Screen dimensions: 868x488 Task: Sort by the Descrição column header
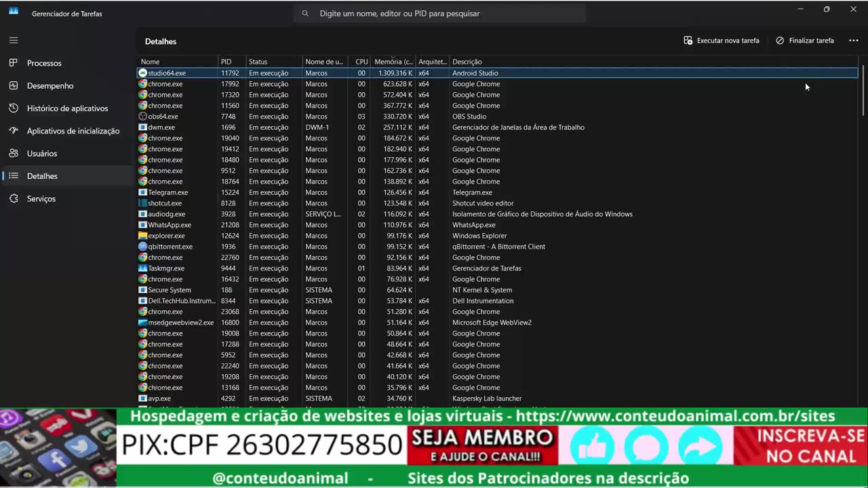point(467,62)
